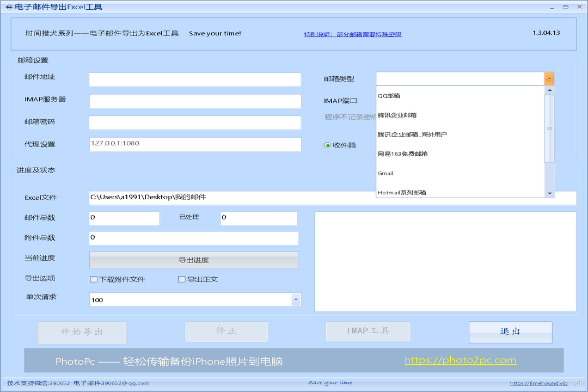The image size is (588, 392).
Task: Click the 导出进度 progress bar
Action: tap(193, 260)
